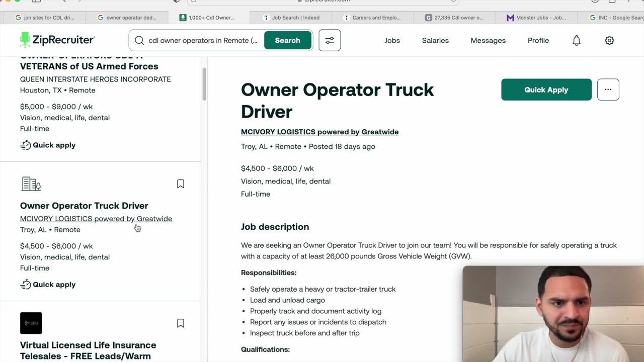The height and width of the screenshot is (362, 644).
Task: Switch to the '27,335 Cdl owner o...' tab
Action: (454, 18)
